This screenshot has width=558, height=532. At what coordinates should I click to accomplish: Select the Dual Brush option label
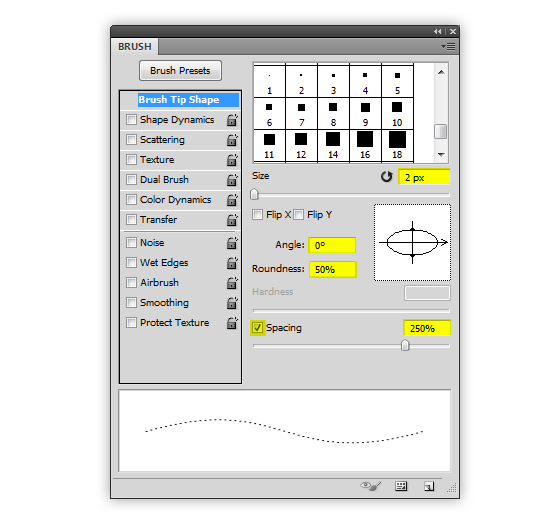(x=164, y=180)
